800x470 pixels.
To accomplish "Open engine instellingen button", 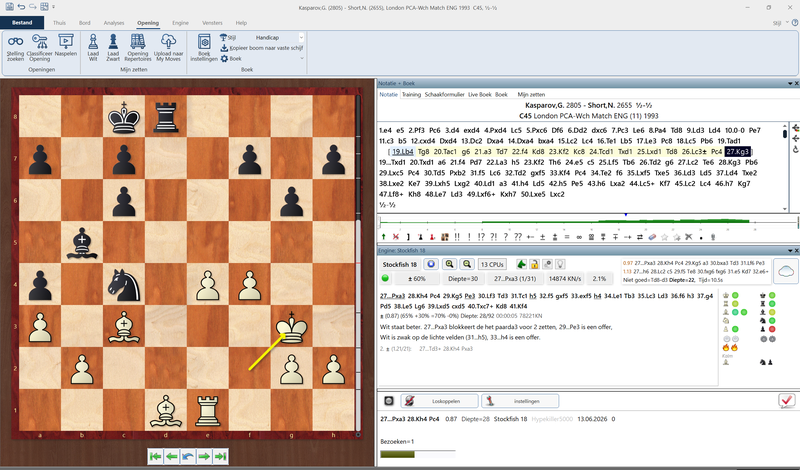I will pyautogui.click(x=520, y=401).
